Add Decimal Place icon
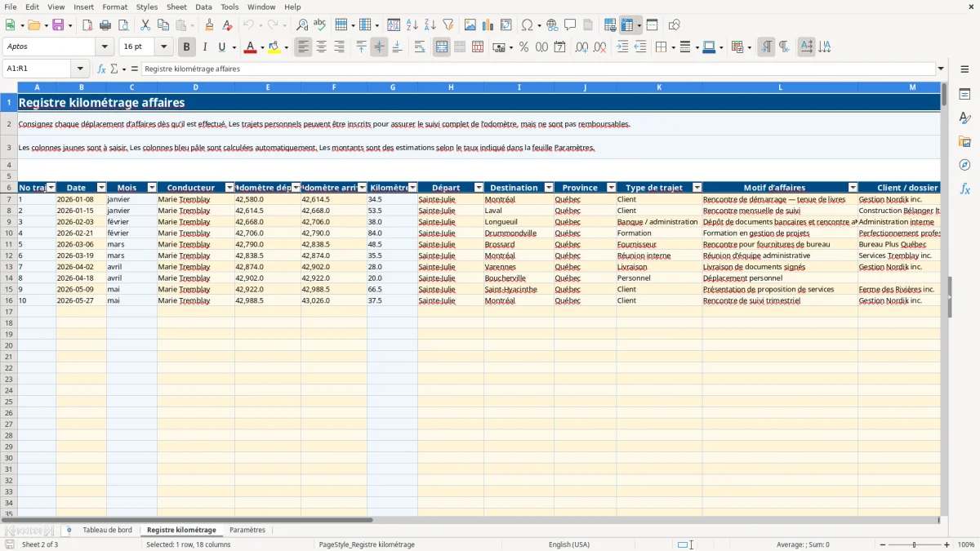This screenshot has width=980, height=551. coord(582,47)
